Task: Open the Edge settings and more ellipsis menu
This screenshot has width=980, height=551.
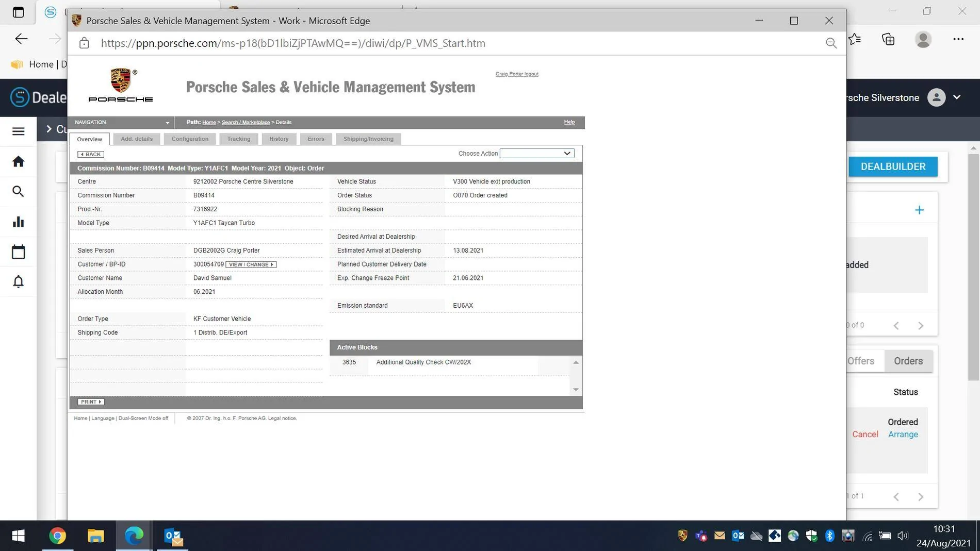Action: tap(958, 39)
